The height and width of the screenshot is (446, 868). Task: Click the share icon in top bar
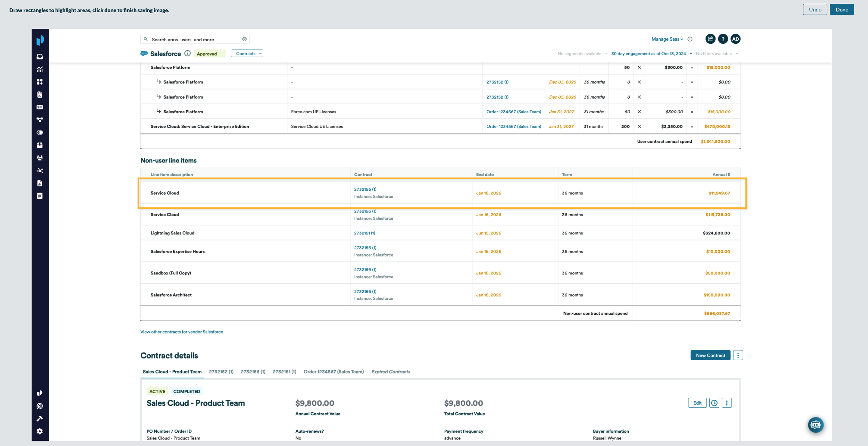pyautogui.click(x=710, y=39)
